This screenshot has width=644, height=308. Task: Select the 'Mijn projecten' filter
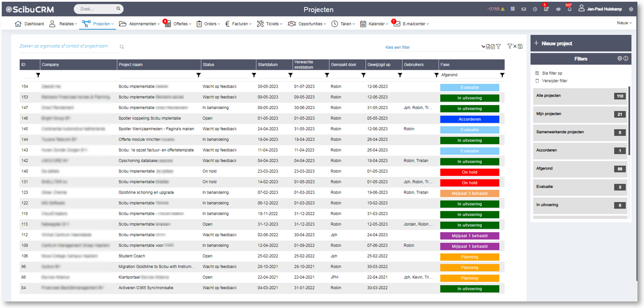(581, 114)
